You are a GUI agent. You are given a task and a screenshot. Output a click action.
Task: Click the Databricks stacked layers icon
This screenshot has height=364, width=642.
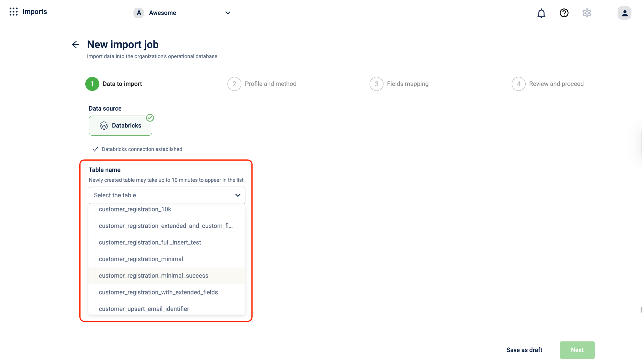point(104,126)
